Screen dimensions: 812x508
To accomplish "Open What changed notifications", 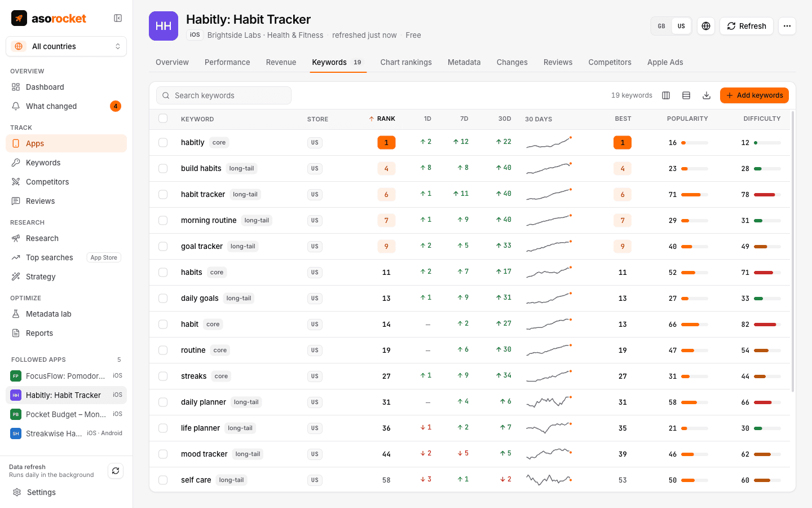I will click(x=66, y=106).
